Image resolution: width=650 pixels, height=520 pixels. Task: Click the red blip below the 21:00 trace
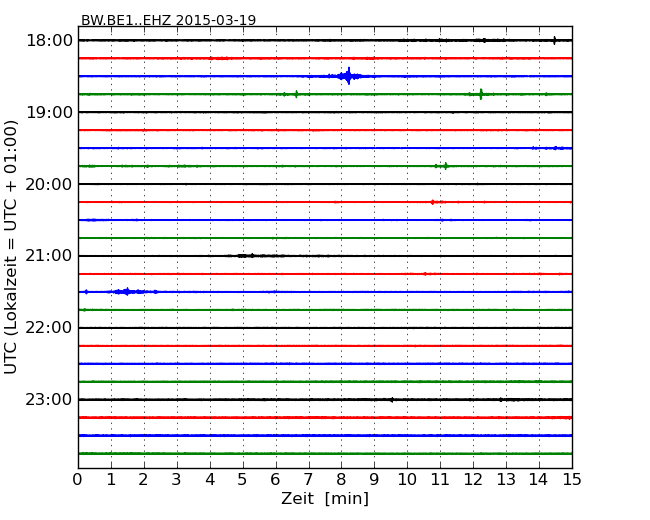tap(425, 274)
